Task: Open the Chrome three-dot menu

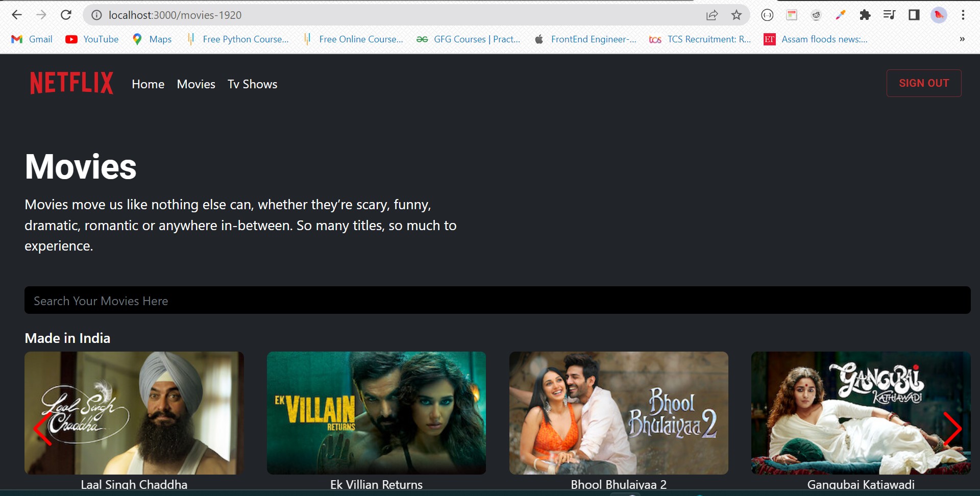Action: [x=964, y=15]
